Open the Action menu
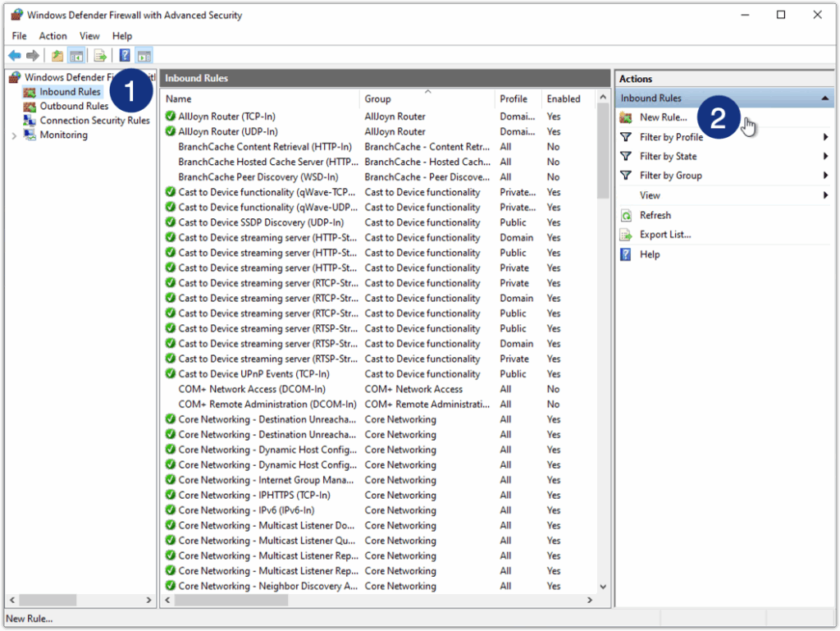This screenshot has width=840, height=631. click(52, 36)
